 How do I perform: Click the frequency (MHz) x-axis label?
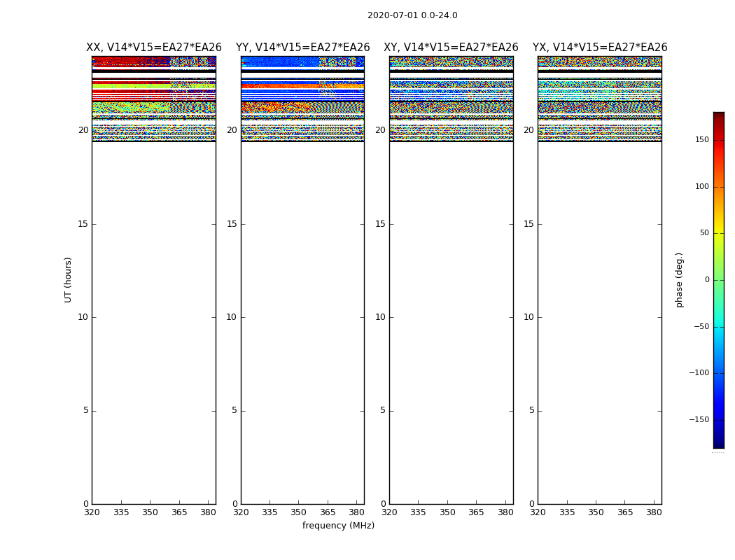click(338, 526)
